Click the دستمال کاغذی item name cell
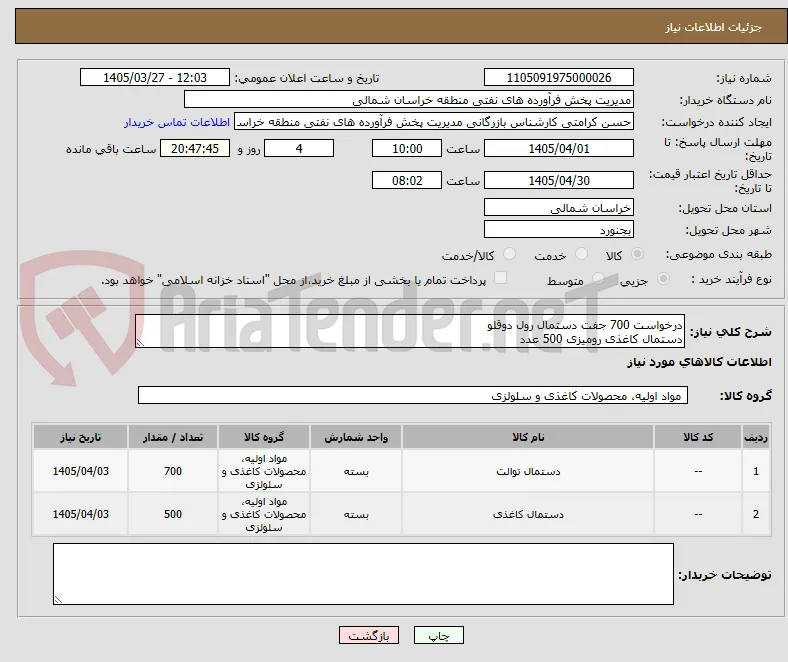Image resolution: width=788 pixels, height=662 pixels. (x=528, y=514)
